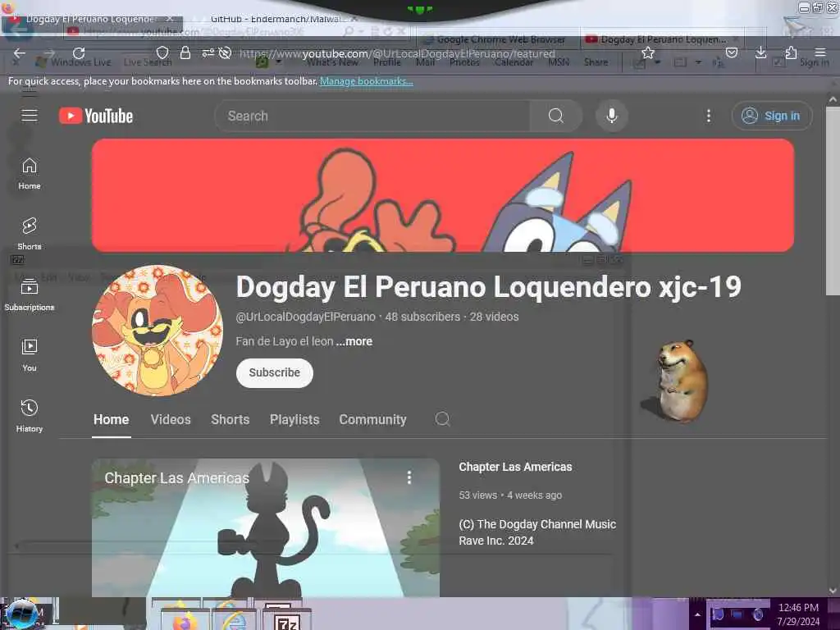The height and width of the screenshot is (630, 840).
Task: Open Shorts in the YouTube sidebar
Action: pyautogui.click(x=30, y=234)
